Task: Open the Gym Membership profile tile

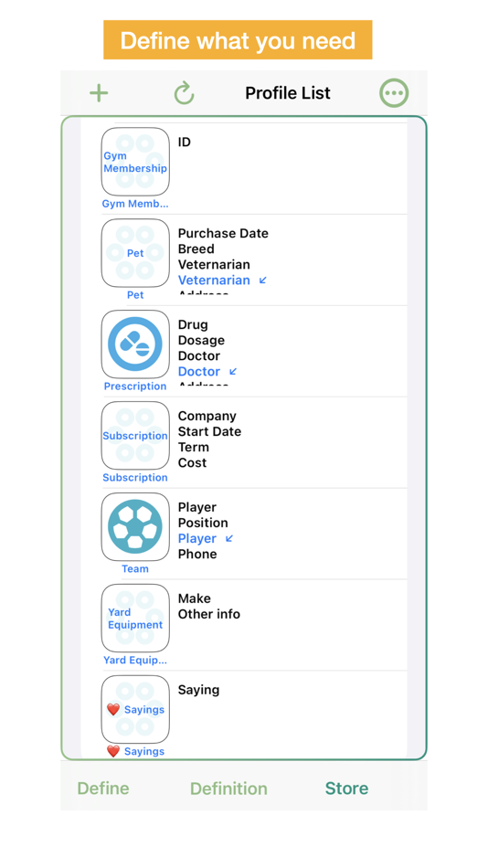Action: 135,162
